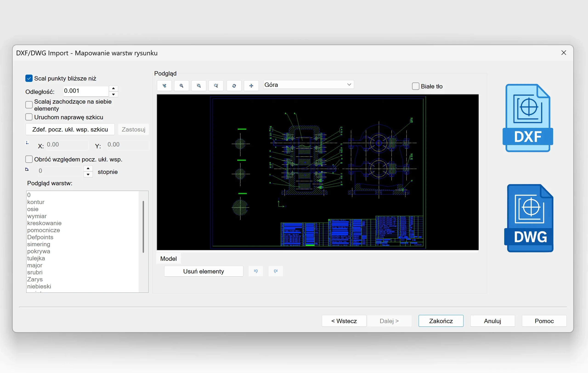Screen dimensions: 588x373
Task: Click the Zoom to Fit magnifier icon
Action: 181,86
